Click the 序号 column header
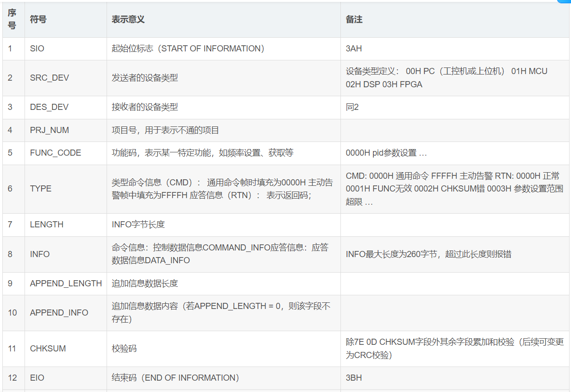Image resolution: width=571 pixels, height=392 pixels. click(12, 19)
